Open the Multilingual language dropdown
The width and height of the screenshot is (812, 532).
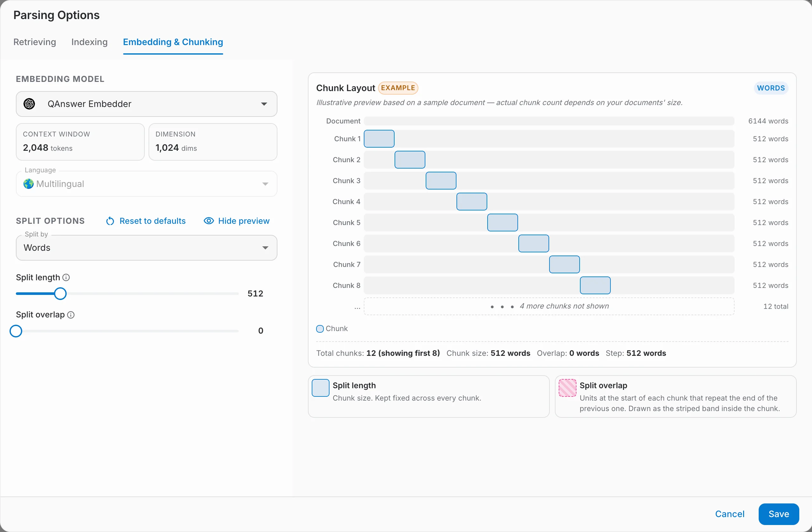[146, 184]
